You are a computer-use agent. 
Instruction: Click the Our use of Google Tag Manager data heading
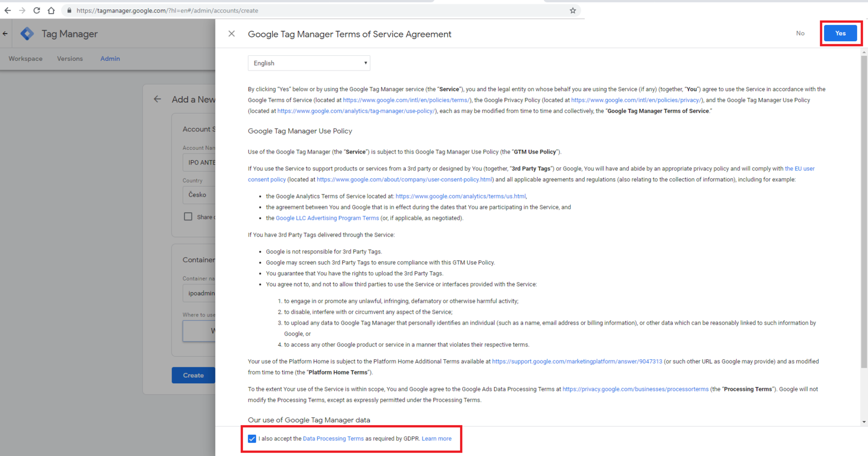click(x=309, y=420)
